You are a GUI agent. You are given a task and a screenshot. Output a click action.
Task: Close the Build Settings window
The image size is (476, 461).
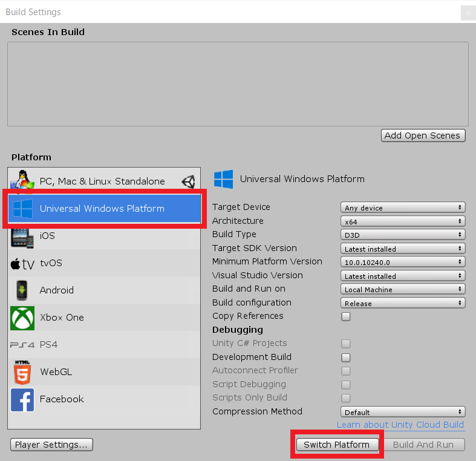tap(468, 13)
